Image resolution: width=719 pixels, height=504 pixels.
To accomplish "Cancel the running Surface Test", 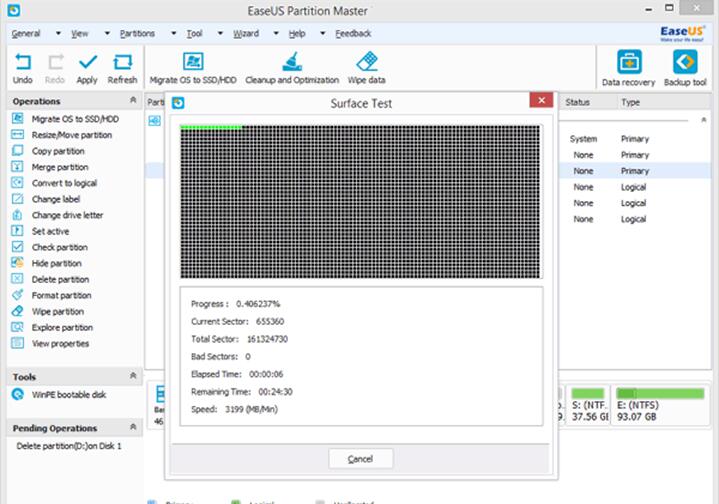I will click(x=360, y=459).
